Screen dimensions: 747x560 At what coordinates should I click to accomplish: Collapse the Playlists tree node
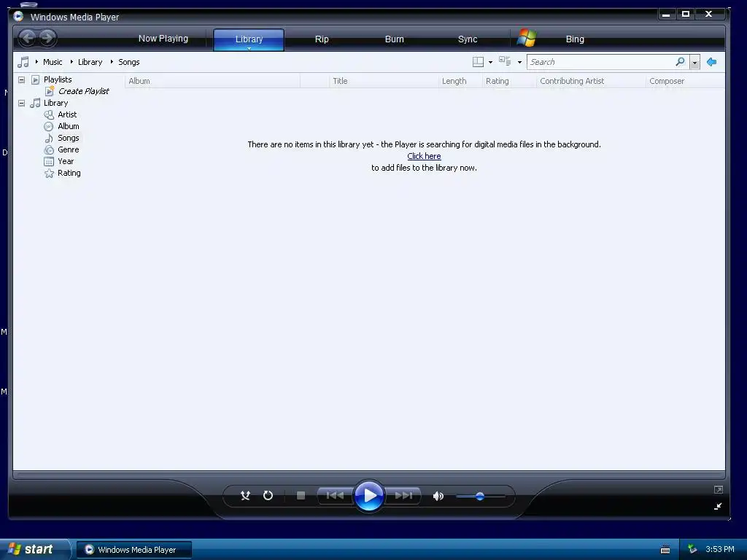click(x=21, y=79)
